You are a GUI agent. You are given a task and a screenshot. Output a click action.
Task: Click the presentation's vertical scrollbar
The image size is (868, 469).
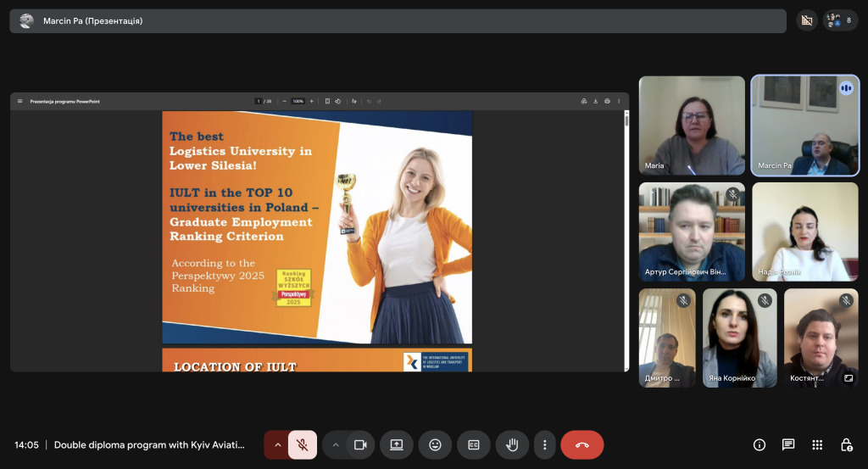pyautogui.click(x=626, y=121)
